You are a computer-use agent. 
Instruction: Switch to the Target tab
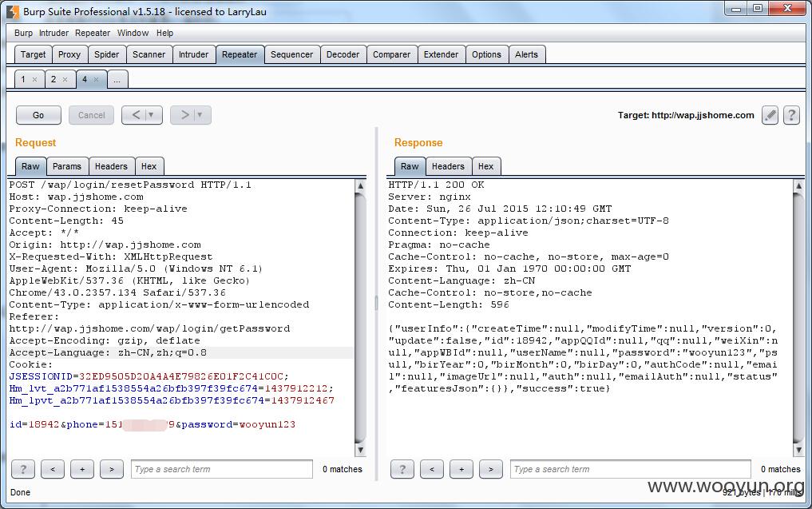[34, 54]
